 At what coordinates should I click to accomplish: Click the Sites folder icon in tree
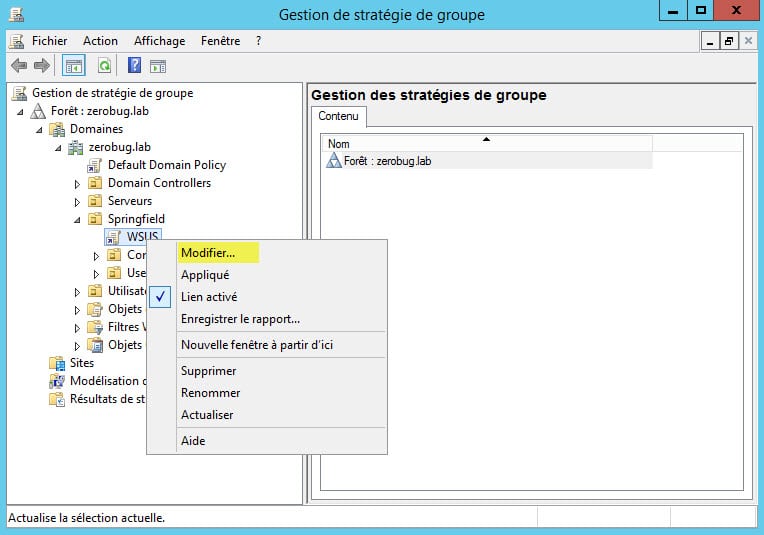(x=58, y=363)
